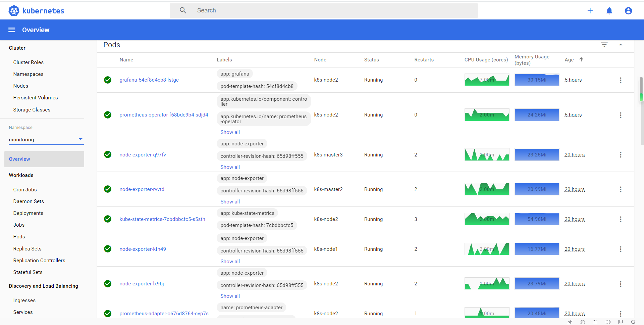Click the Workloads section heading
The image size is (644, 325).
[21, 175]
